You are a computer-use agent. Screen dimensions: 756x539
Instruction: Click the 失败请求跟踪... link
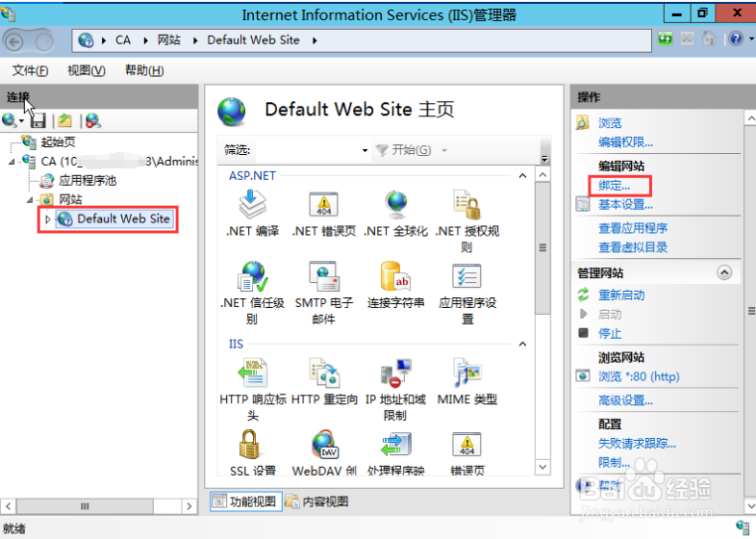637,444
